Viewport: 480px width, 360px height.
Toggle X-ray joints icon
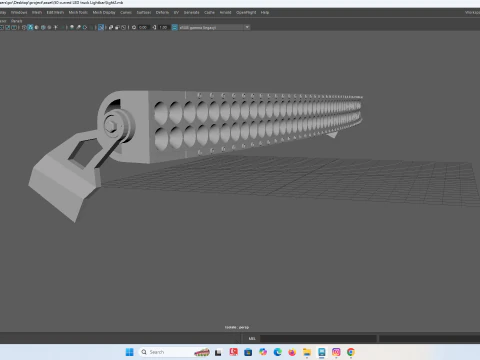click(123, 27)
